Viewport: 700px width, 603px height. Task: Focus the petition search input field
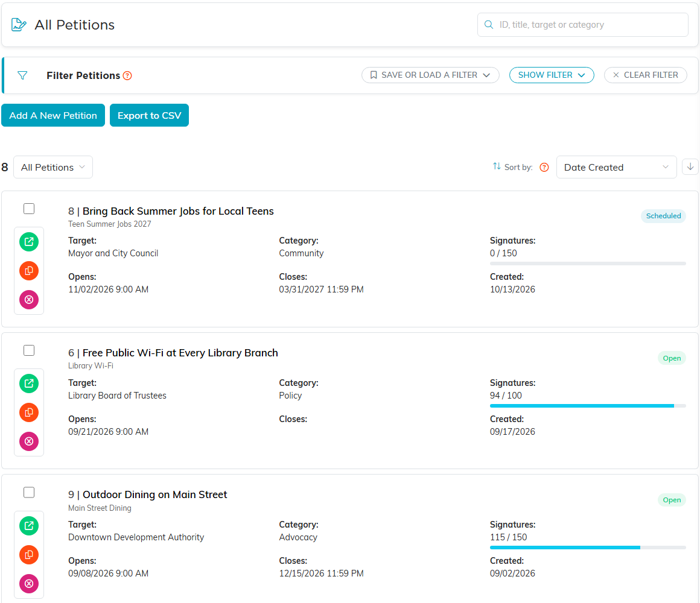(x=582, y=25)
